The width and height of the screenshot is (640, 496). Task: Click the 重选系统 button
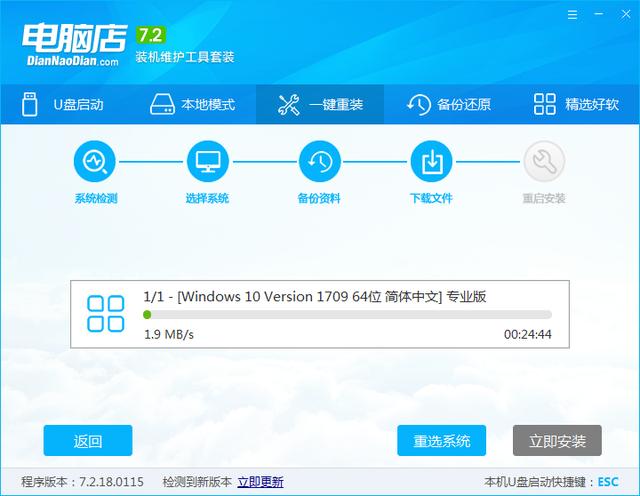click(x=442, y=440)
